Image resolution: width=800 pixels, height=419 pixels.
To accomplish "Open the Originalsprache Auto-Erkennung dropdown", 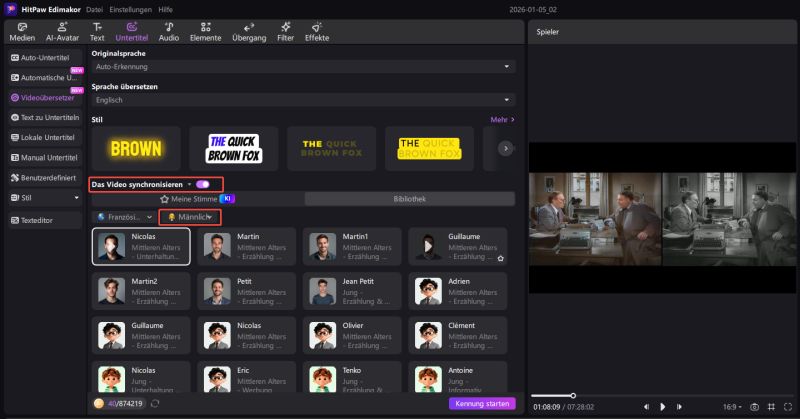I will [x=302, y=66].
